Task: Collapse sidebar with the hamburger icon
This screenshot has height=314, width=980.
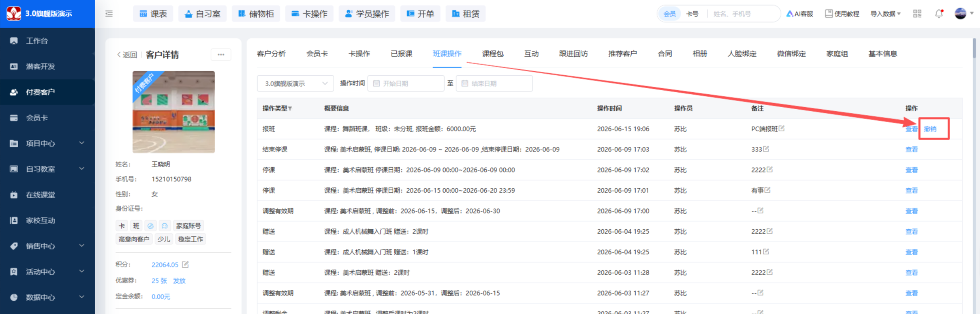Action: 109,14
